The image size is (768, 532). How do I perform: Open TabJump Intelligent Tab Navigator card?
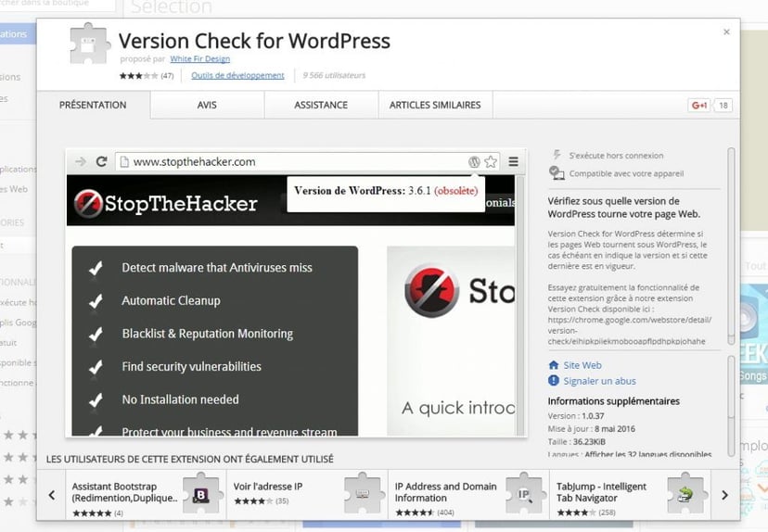(x=631, y=495)
